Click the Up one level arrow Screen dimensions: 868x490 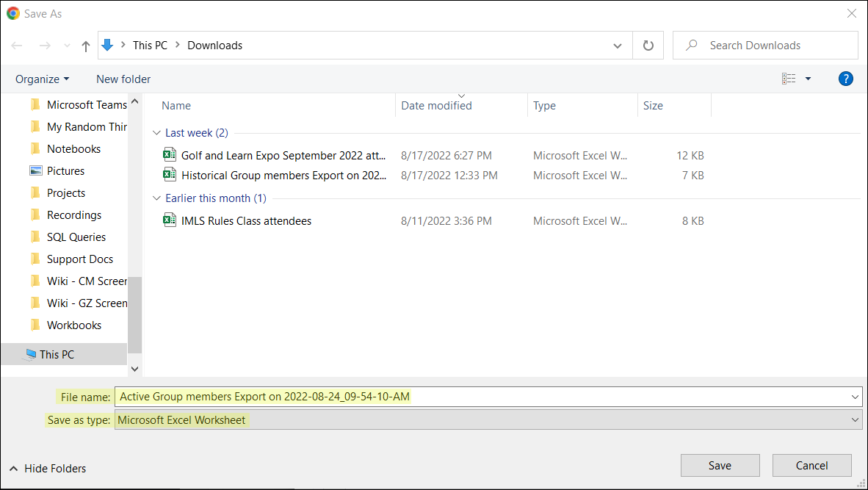[x=86, y=46]
